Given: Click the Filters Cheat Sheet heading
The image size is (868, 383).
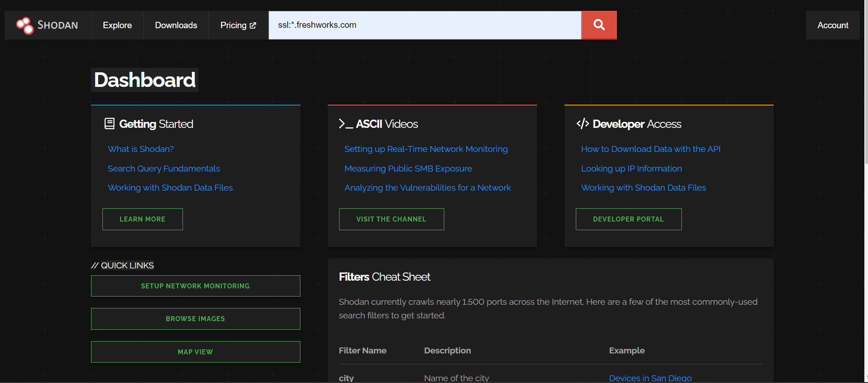Looking at the screenshot, I should pos(385,277).
